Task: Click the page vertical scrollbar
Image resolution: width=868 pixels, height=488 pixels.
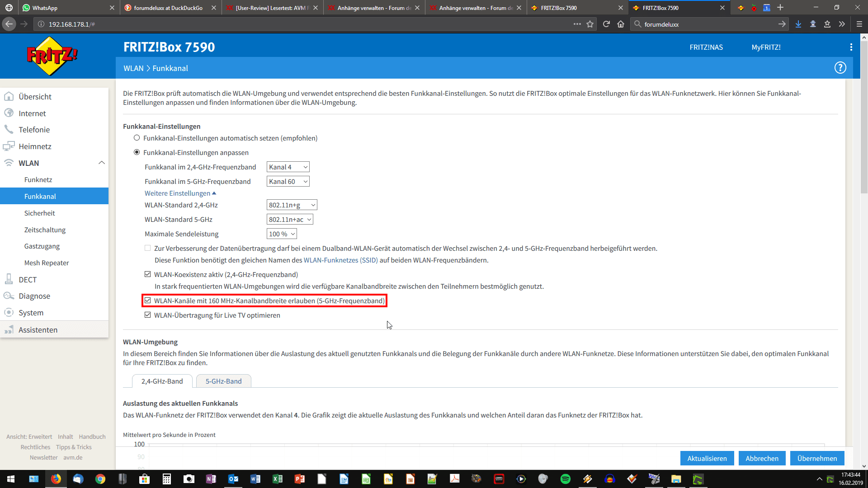Action: tap(864, 117)
